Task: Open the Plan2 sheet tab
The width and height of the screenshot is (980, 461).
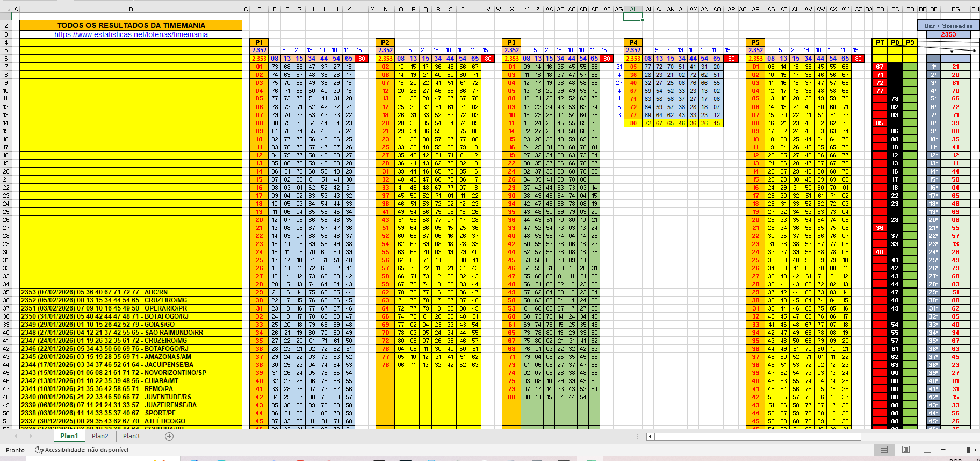Action: click(100, 436)
